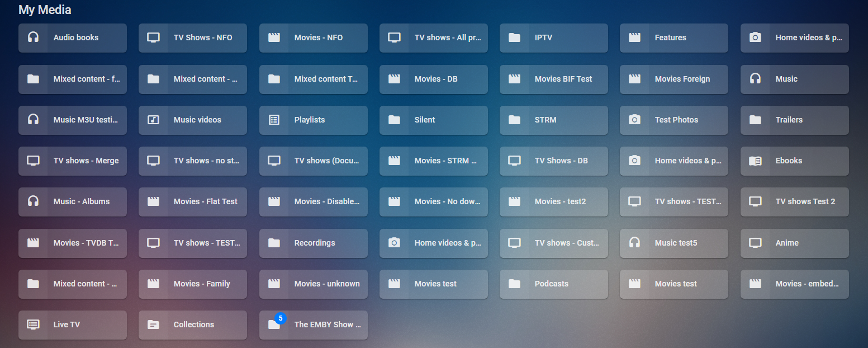
Task: Click the camera icon on Test Photos
Action: click(634, 120)
